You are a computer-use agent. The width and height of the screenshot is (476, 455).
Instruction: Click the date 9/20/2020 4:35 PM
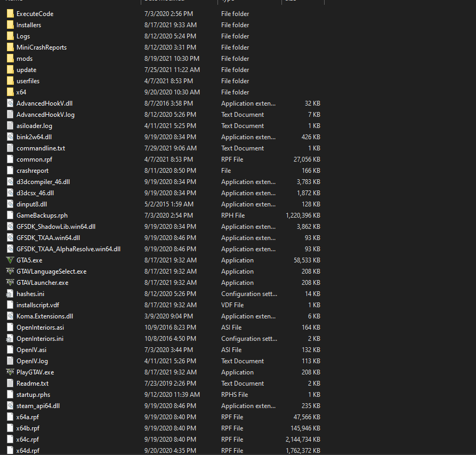click(170, 451)
